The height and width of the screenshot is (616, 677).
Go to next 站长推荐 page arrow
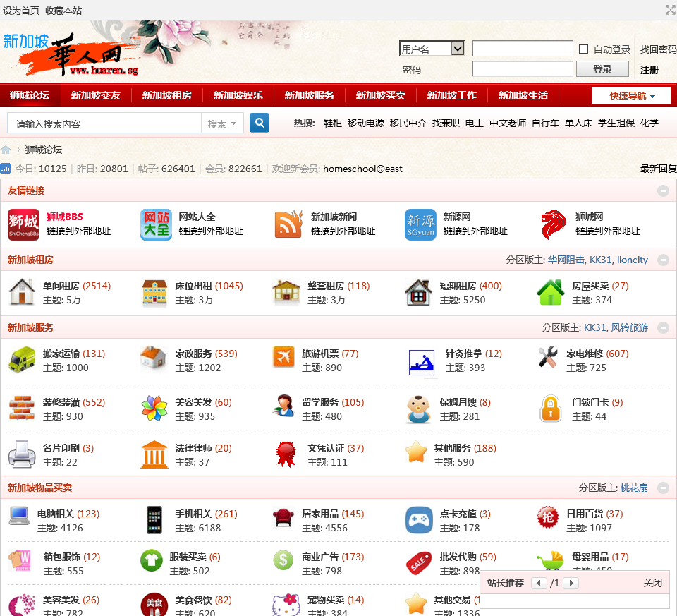tap(571, 583)
